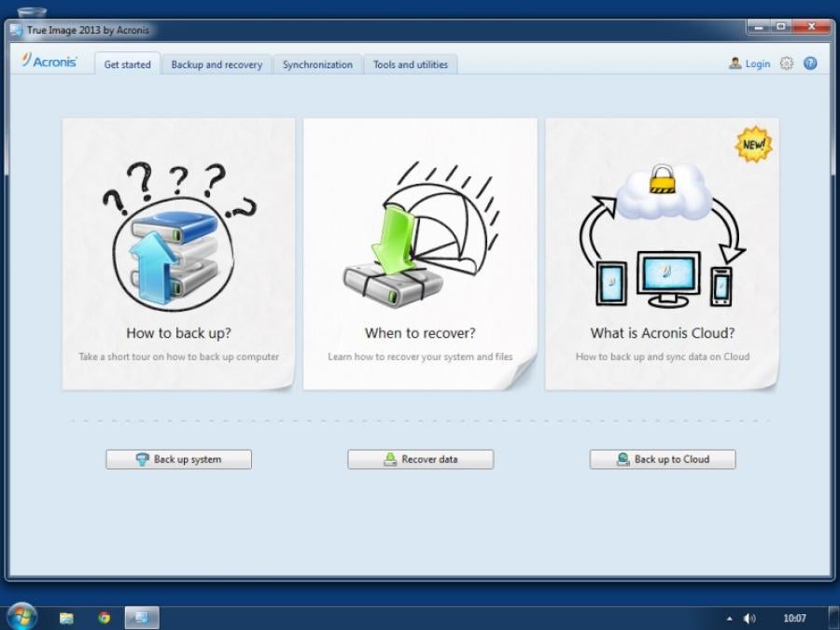This screenshot has height=630, width=840.
Task: Click the application icon in the title bar
Action: pyautogui.click(x=17, y=30)
